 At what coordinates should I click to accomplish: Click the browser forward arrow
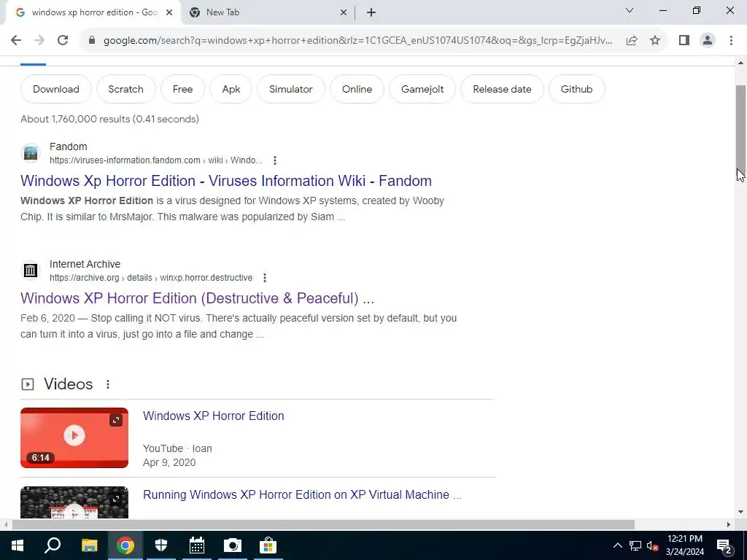pyautogui.click(x=39, y=40)
